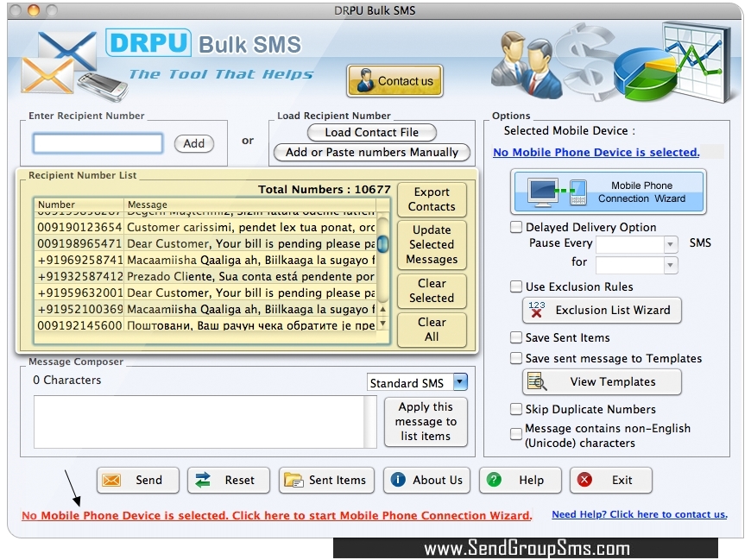Click the crossed envelopes logo icon

(x=60, y=63)
